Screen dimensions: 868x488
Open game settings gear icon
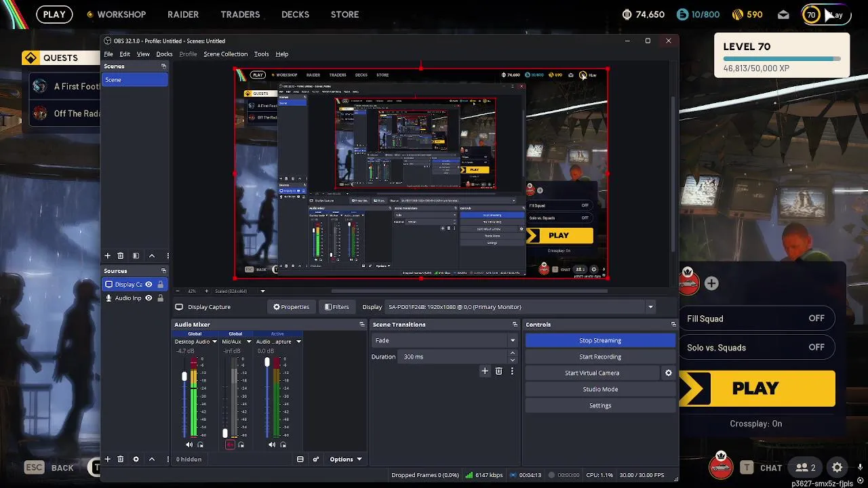pos(837,468)
